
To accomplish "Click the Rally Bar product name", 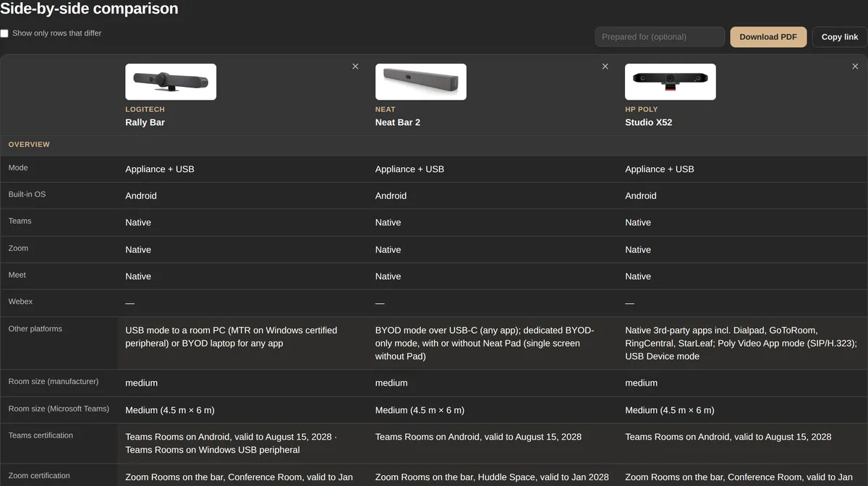I will (x=145, y=122).
